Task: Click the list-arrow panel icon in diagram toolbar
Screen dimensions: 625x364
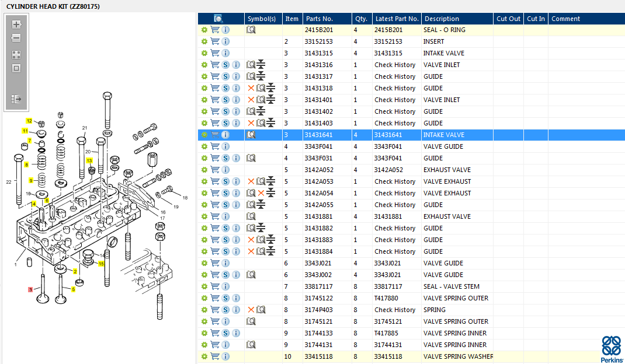Action: (x=16, y=99)
